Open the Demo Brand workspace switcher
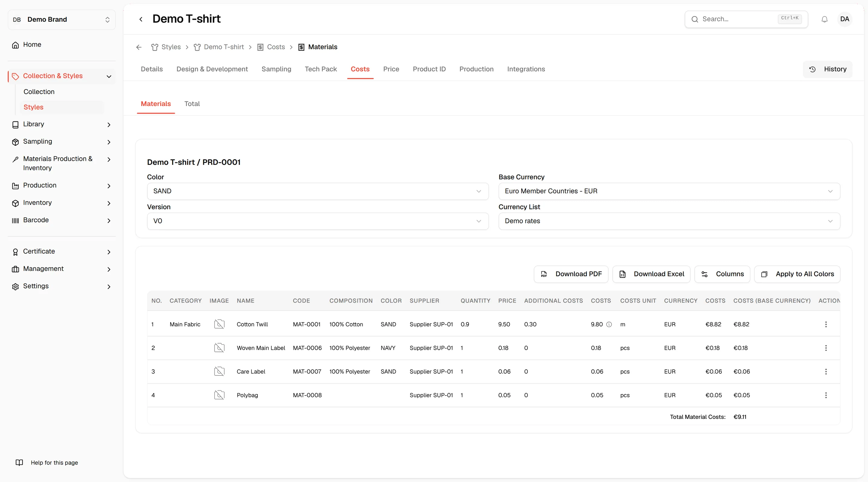Screen dimensions: 868x482 62,20
